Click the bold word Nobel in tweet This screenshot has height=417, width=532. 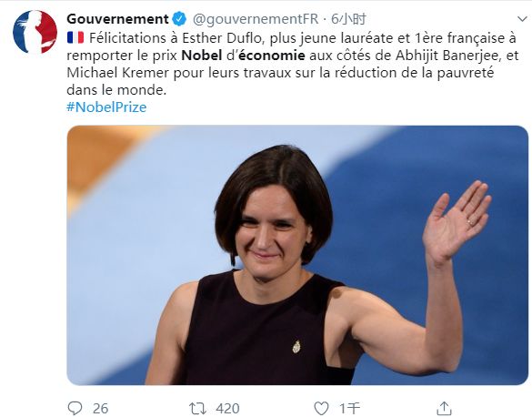202,56
